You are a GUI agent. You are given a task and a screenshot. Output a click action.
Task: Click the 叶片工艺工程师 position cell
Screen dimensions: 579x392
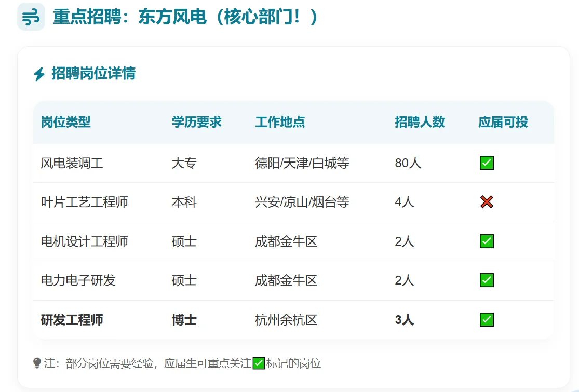(x=85, y=202)
